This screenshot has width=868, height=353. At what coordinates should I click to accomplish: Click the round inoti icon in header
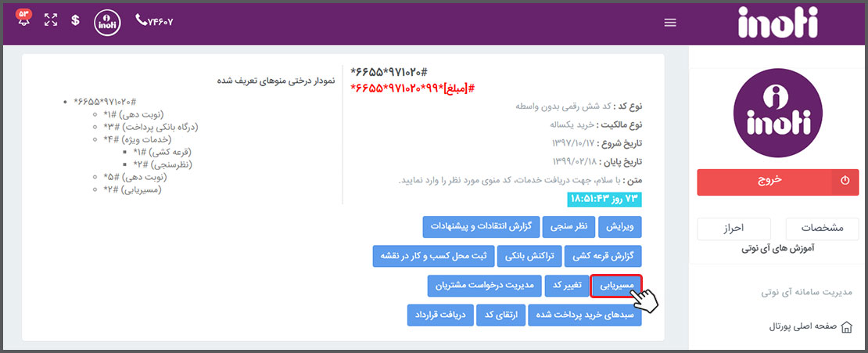tap(106, 23)
